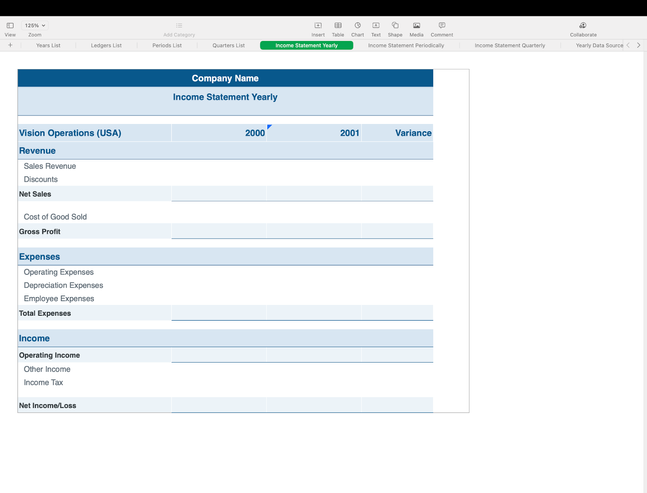Click the Collaborate button
Screen dimensions: 647x493
pyautogui.click(x=583, y=25)
